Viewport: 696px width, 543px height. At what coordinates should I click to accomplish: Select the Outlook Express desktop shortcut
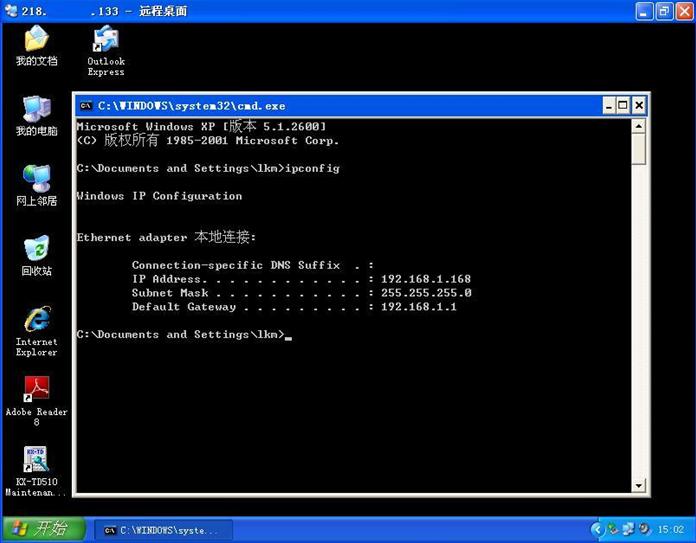(x=106, y=51)
